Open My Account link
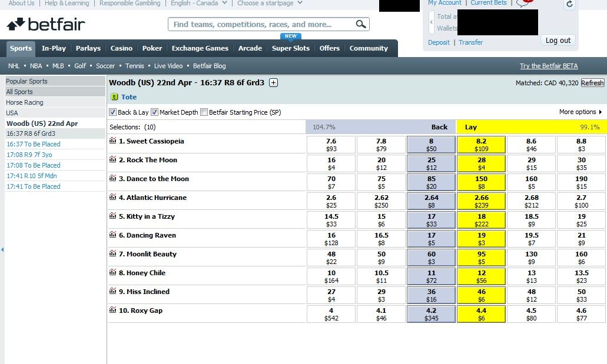607x364 pixels. (x=445, y=3)
